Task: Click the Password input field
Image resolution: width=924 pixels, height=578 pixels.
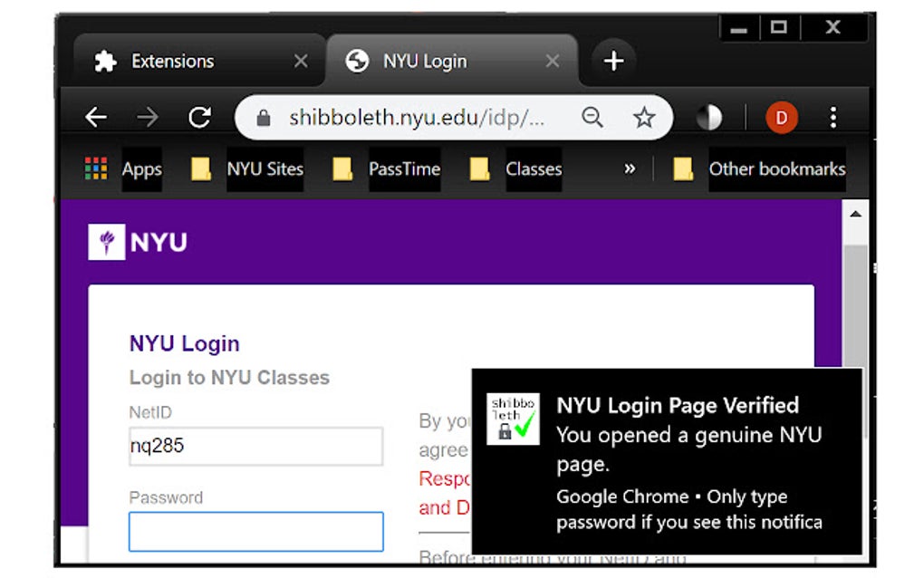Action: [x=255, y=532]
